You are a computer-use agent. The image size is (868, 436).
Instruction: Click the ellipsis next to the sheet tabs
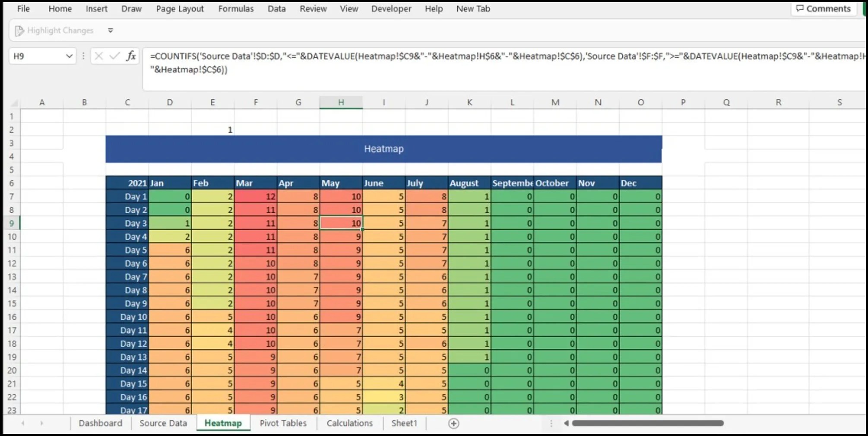tap(551, 424)
